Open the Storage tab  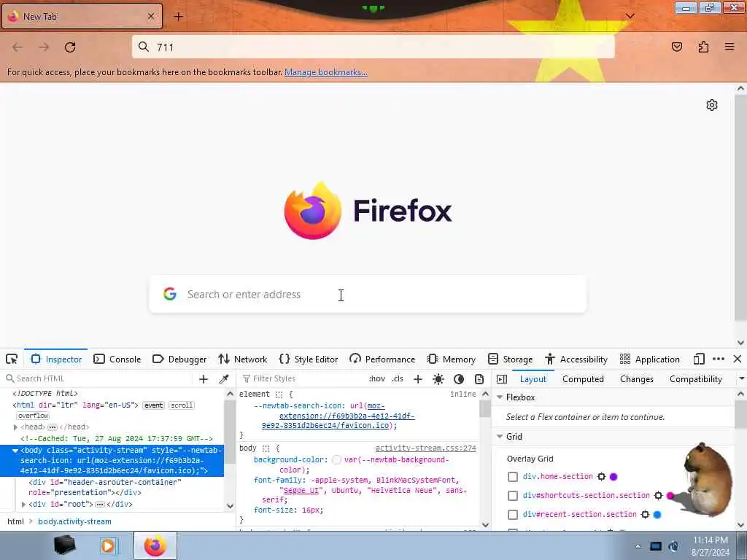tap(511, 359)
